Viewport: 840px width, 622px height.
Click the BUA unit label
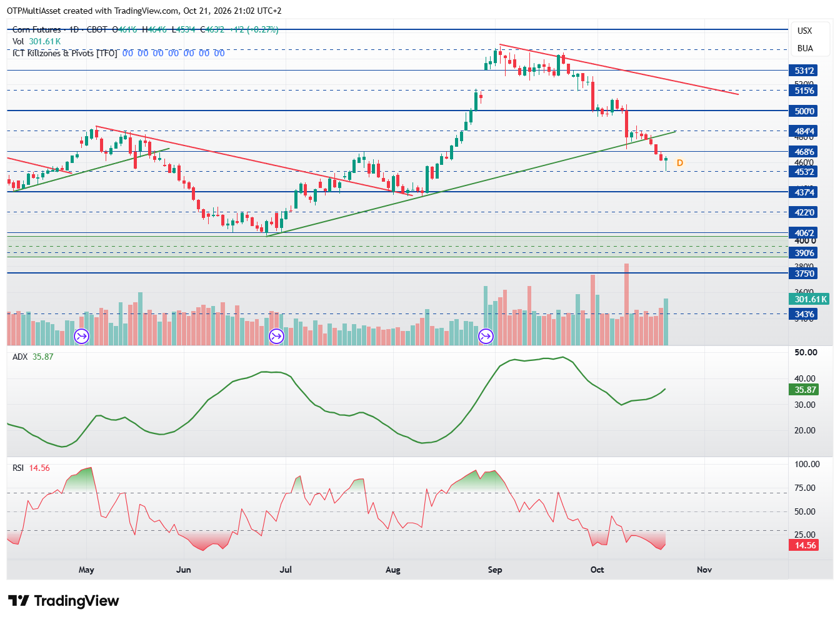[805, 48]
